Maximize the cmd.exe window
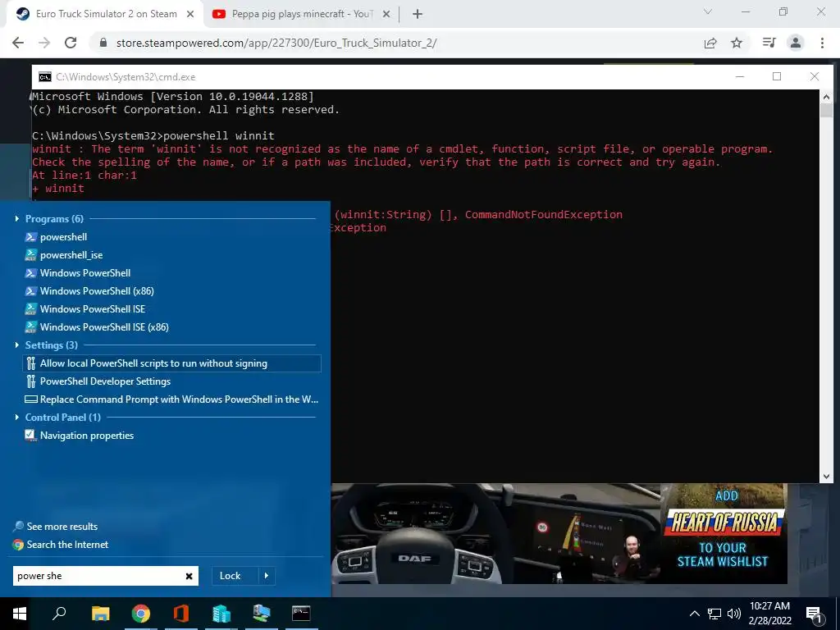840x630 pixels. point(777,76)
